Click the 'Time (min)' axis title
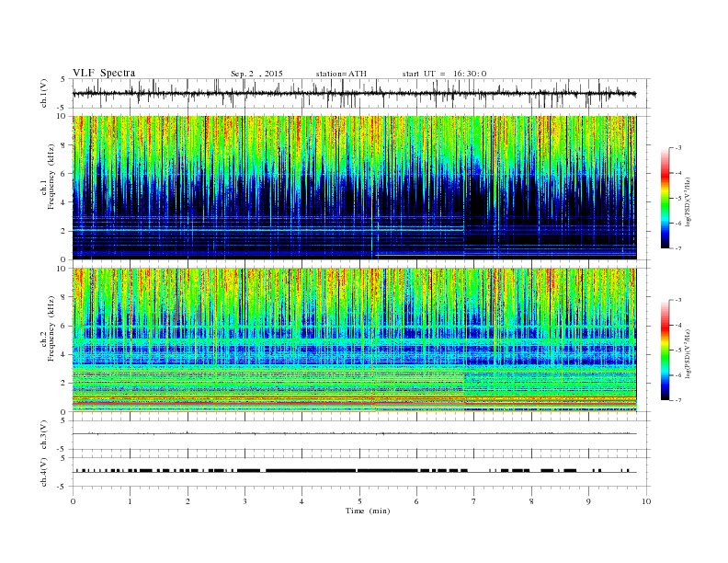 (x=368, y=511)
